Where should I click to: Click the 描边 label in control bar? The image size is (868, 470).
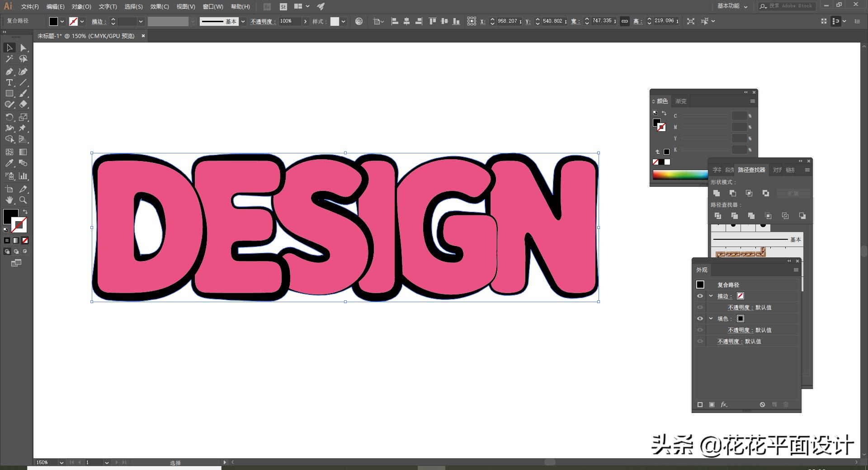(99, 21)
